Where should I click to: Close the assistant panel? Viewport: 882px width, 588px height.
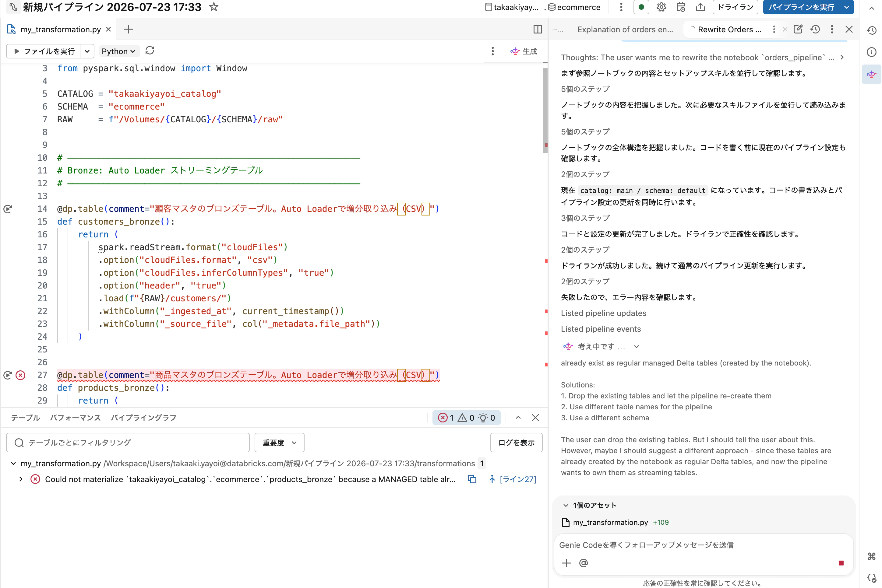point(849,29)
